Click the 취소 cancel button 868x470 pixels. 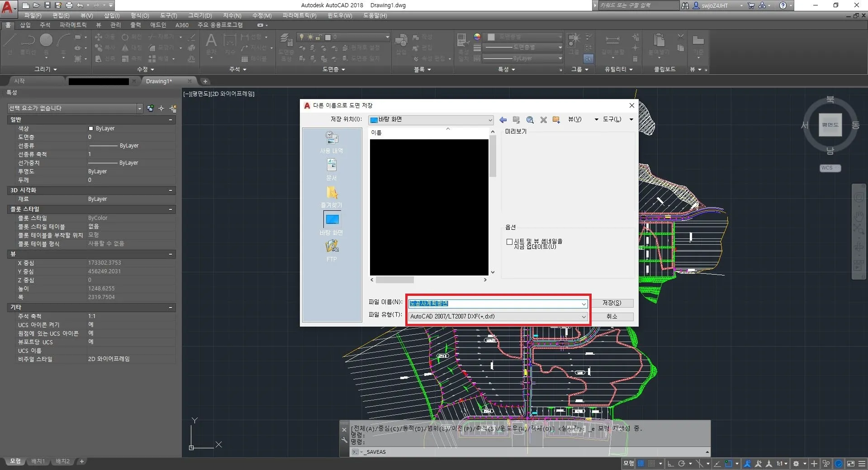(x=612, y=317)
